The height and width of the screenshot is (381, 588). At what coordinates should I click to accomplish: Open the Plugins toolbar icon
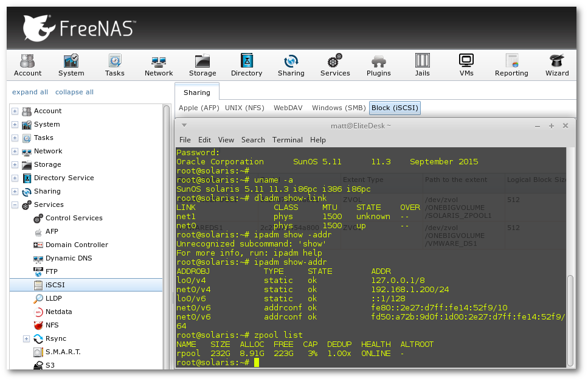tap(378, 65)
